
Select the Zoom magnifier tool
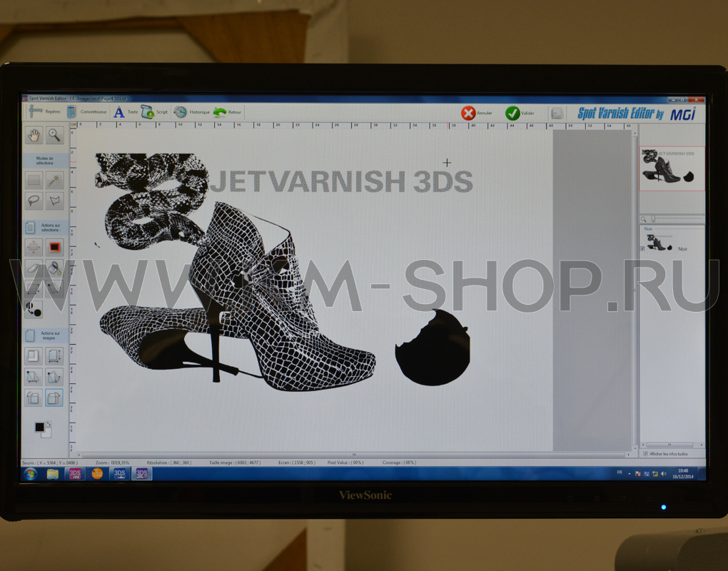point(54,135)
